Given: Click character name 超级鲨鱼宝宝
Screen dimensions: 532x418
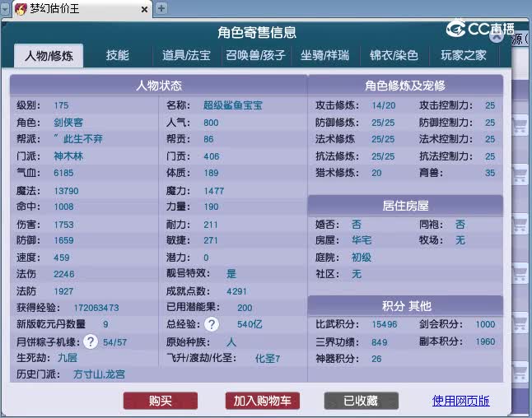Looking at the screenshot, I should (233, 105).
